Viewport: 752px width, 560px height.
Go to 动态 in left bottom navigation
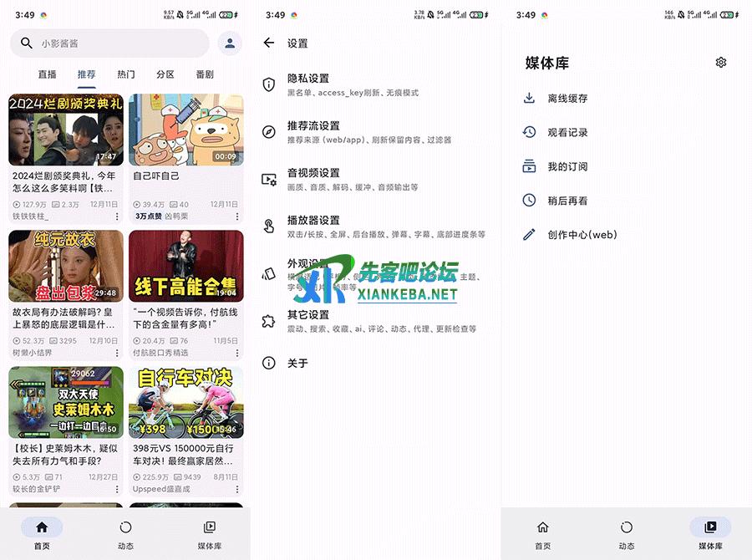(125, 534)
